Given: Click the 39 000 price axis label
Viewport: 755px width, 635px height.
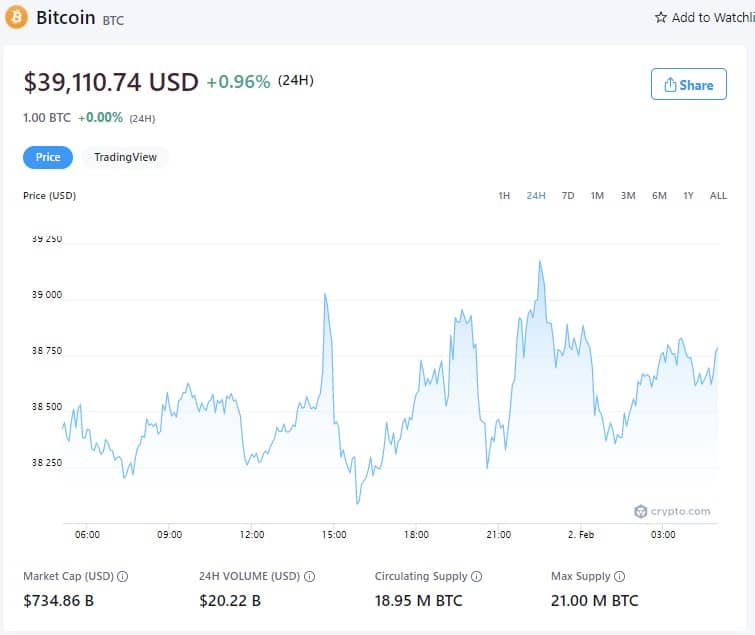Looking at the screenshot, I should [47, 295].
